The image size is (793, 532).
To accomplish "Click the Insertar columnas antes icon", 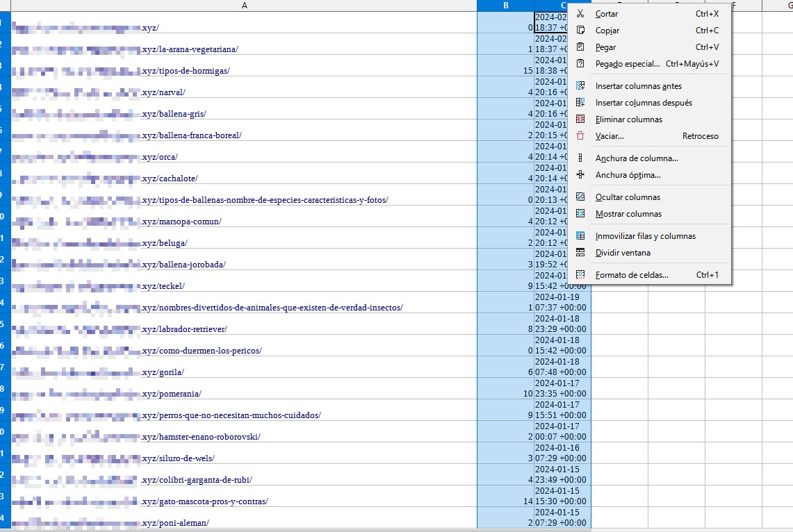I will (580, 86).
